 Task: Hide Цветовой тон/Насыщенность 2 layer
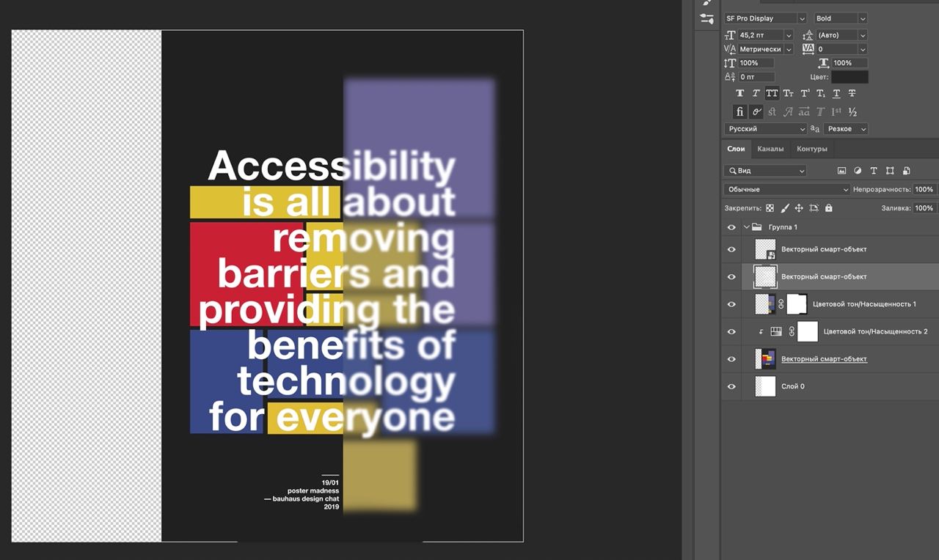(x=731, y=332)
